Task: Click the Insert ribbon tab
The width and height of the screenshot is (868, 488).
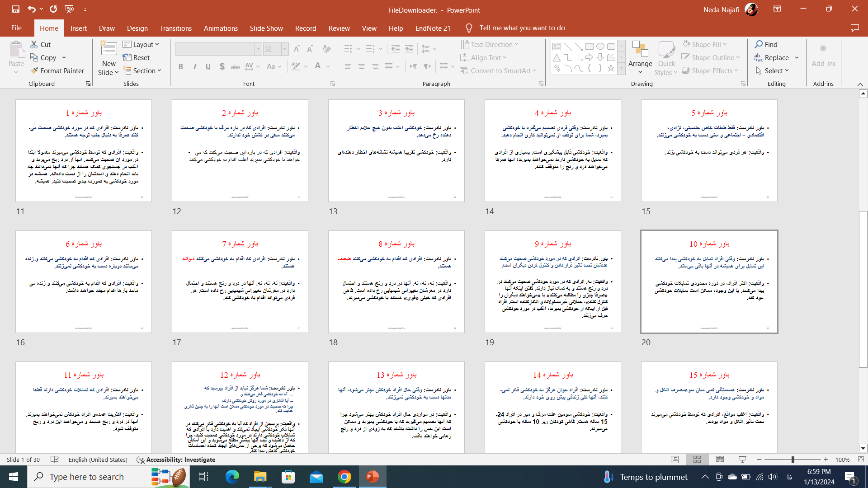Action: tap(78, 28)
